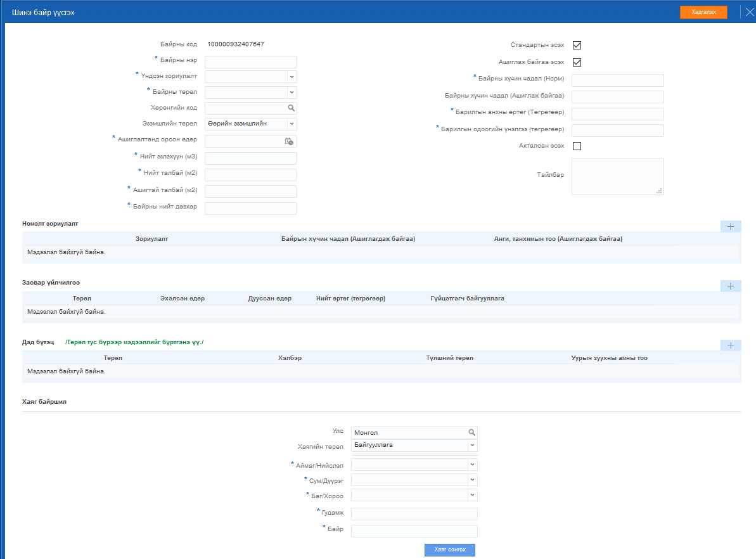Click the Нийт талбай (м2) field
Viewport: 756px width, 559px height.
(x=250, y=174)
